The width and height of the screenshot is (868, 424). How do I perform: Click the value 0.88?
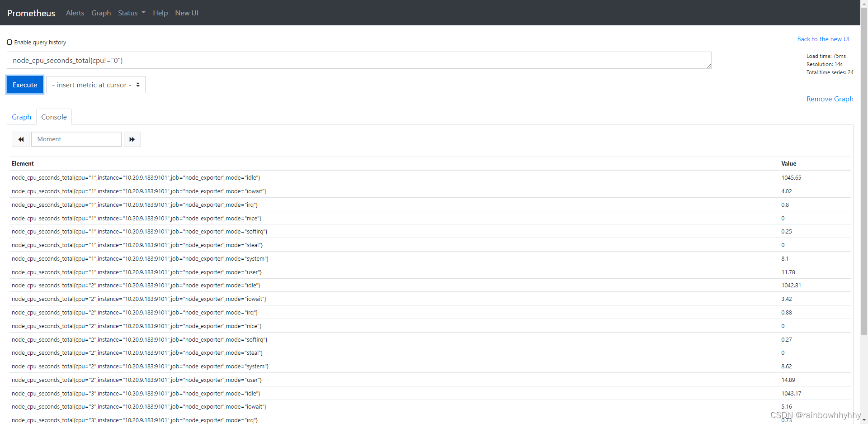787,312
